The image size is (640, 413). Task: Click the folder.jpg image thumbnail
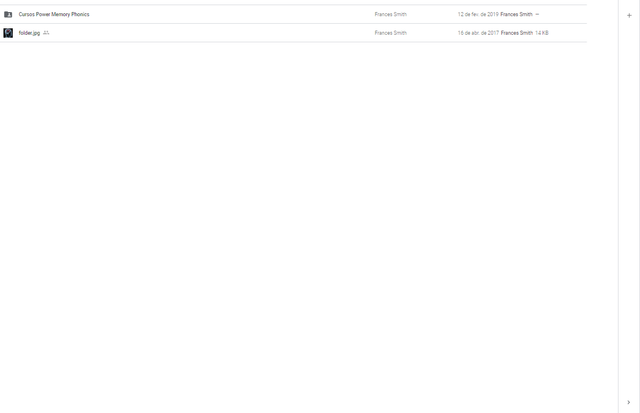tap(8, 33)
